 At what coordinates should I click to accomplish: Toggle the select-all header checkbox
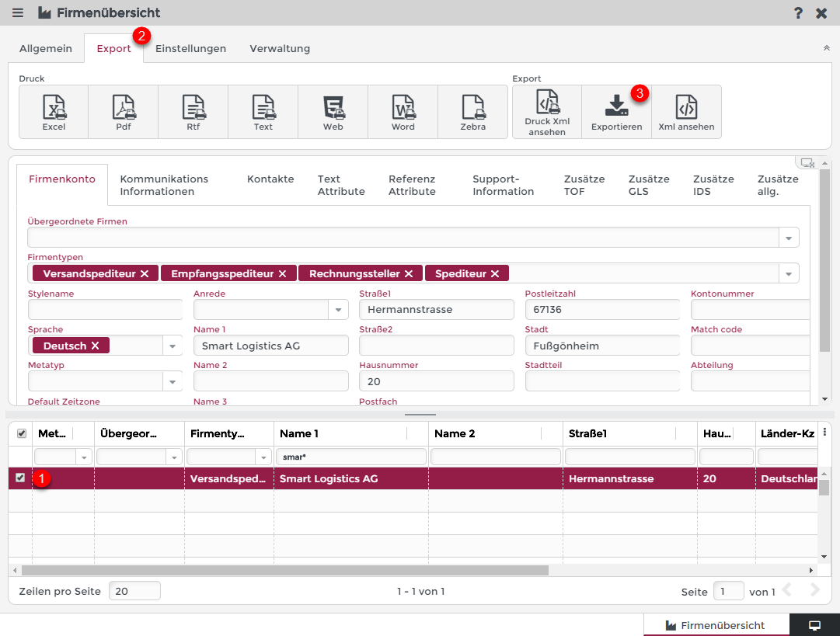pyautogui.click(x=21, y=433)
